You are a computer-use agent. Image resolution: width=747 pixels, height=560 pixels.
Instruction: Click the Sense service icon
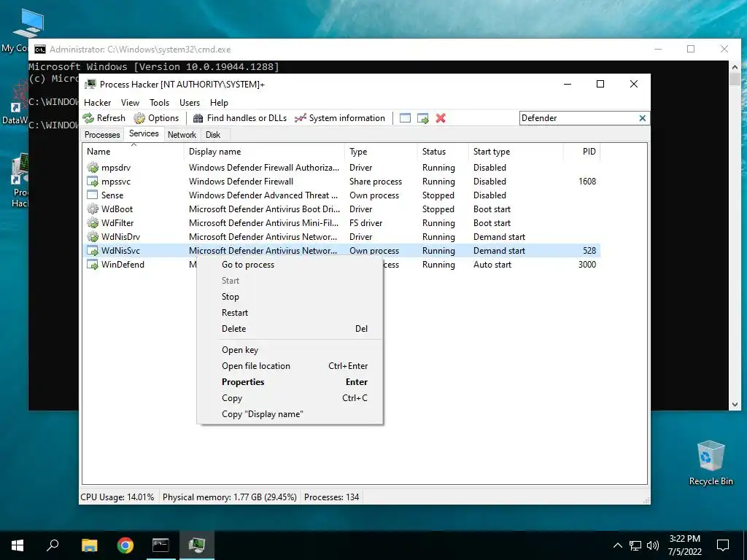click(x=93, y=195)
